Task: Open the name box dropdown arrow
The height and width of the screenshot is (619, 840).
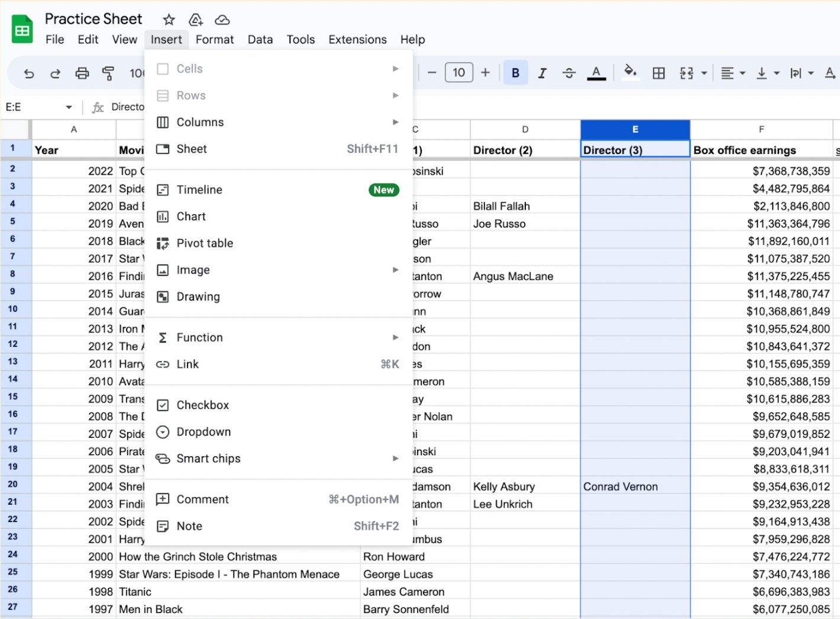Action: tap(69, 107)
